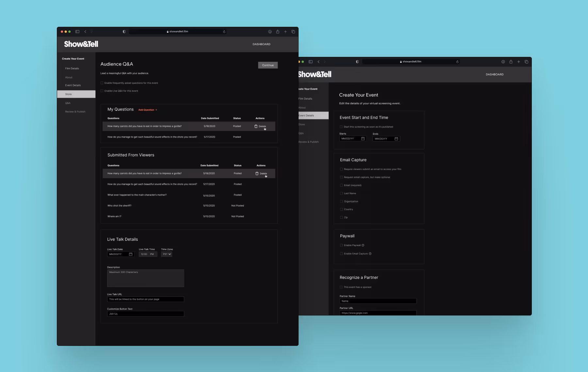Click Continue button on Audience Q&A
The width and height of the screenshot is (588, 372).
pos(268,65)
